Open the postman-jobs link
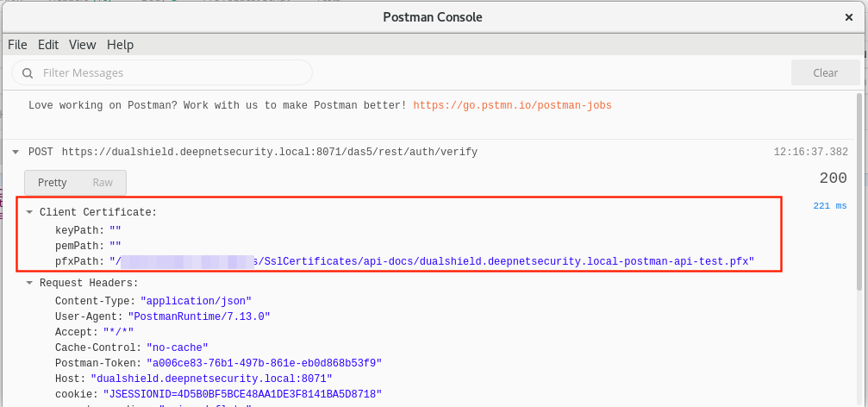This screenshot has height=407, width=868. point(512,105)
